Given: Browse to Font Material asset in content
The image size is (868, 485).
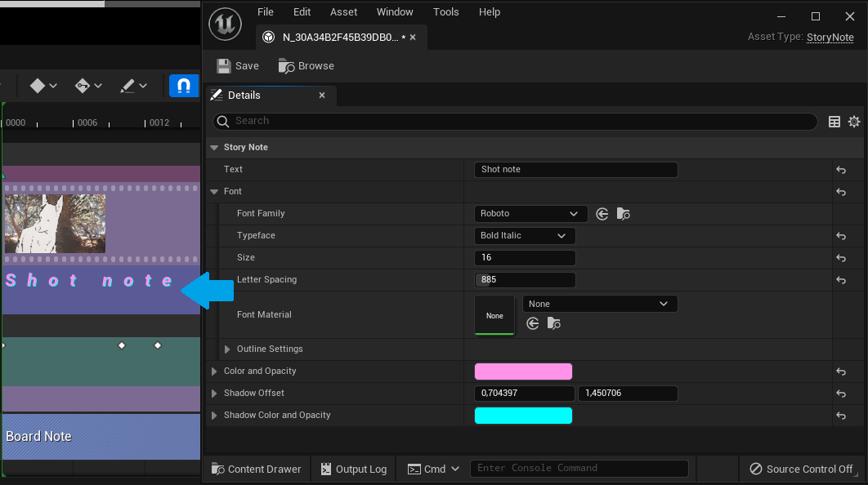Looking at the screenshot, I should coord(554,324).
